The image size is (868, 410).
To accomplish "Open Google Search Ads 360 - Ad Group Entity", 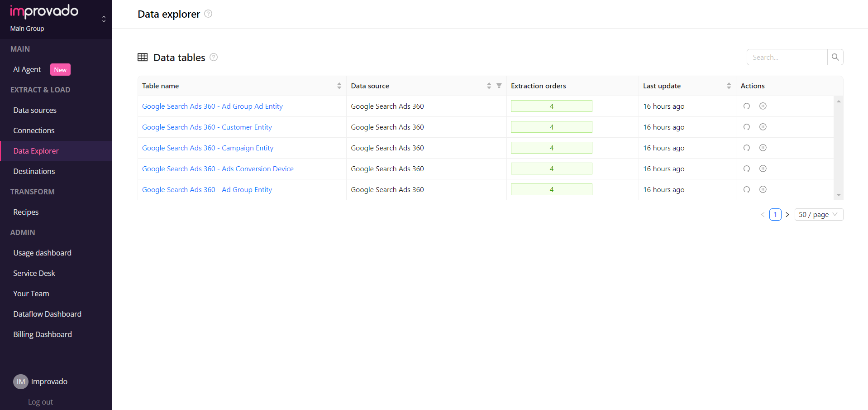I will pyautogui.click(x=207, y=189).
